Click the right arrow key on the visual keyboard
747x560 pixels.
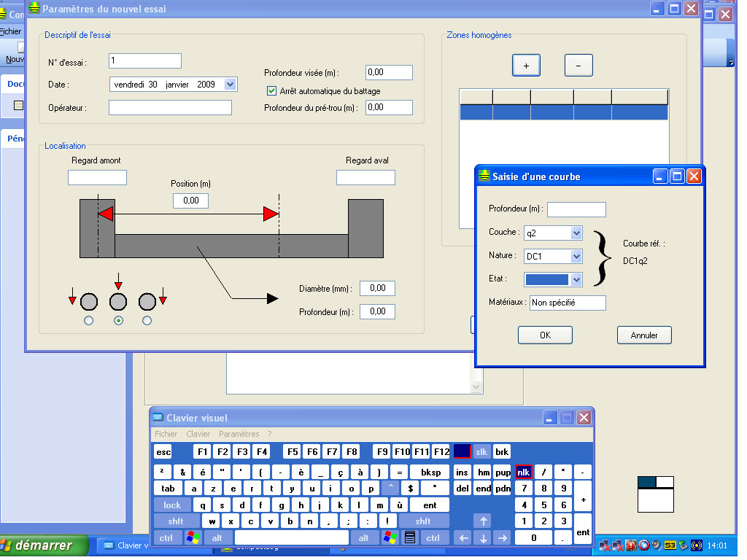(x=503, y=538)
